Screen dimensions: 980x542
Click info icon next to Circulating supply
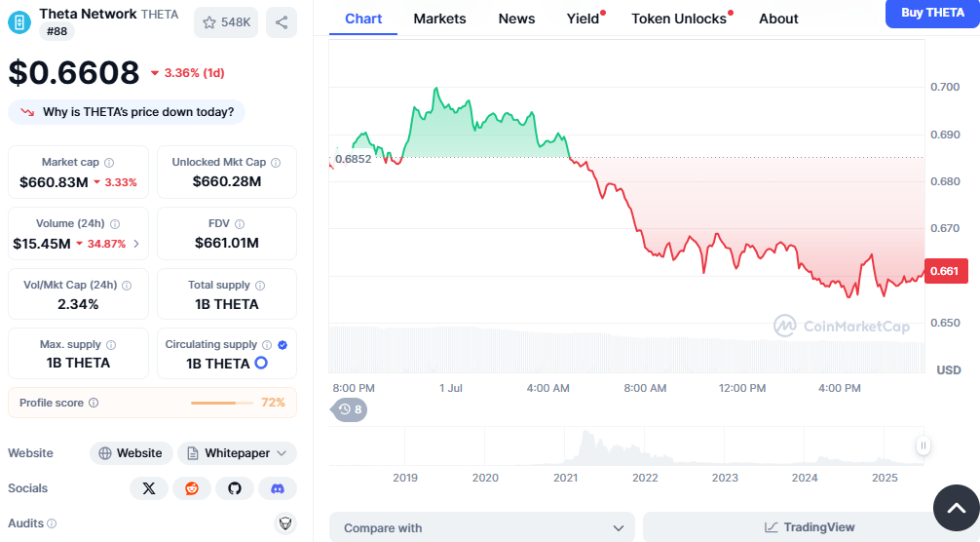[x=267, y=344]
